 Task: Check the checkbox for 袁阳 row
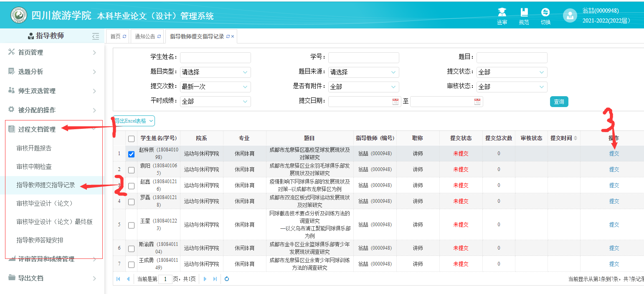pyautogui.click(x=132, y=170)
